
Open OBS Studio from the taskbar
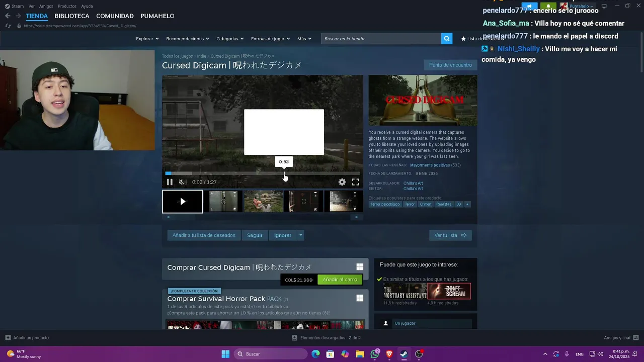(x=419, y=354)
